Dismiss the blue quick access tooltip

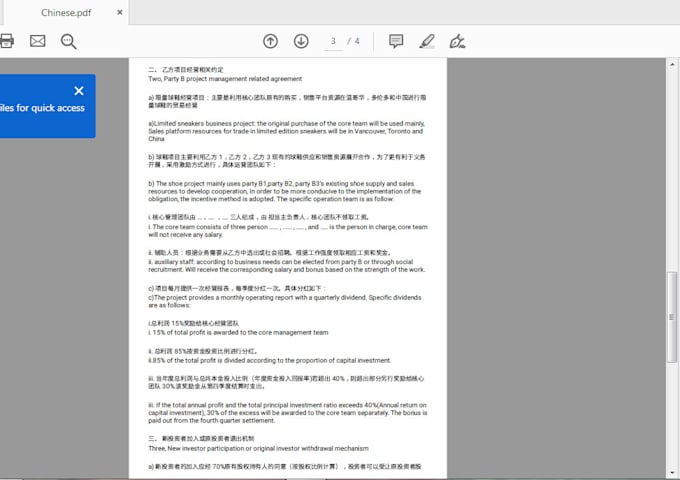coord(79,91)
